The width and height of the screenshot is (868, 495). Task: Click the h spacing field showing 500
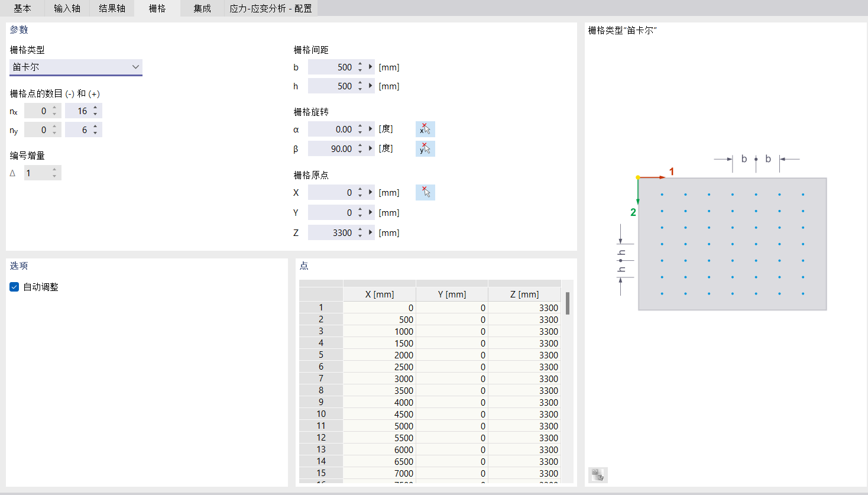click(x=331, y=86)
